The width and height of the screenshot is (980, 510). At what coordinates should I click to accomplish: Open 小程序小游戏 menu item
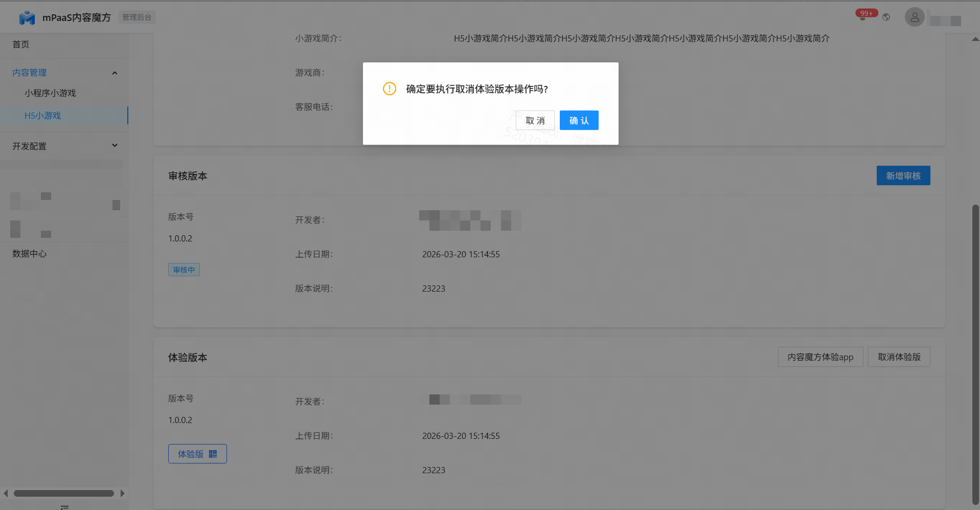pyautogui.click(x=50, y=93)
